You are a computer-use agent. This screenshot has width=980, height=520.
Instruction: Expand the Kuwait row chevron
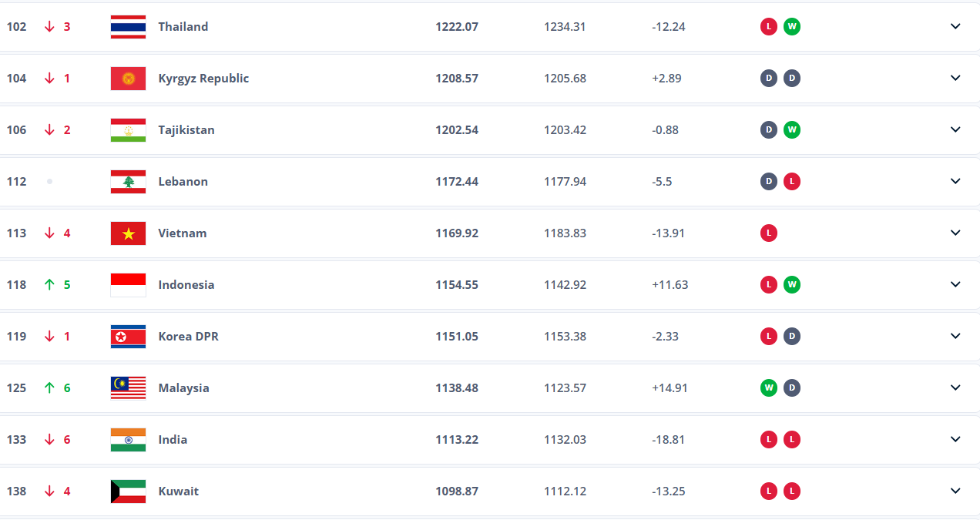point(955,491)
